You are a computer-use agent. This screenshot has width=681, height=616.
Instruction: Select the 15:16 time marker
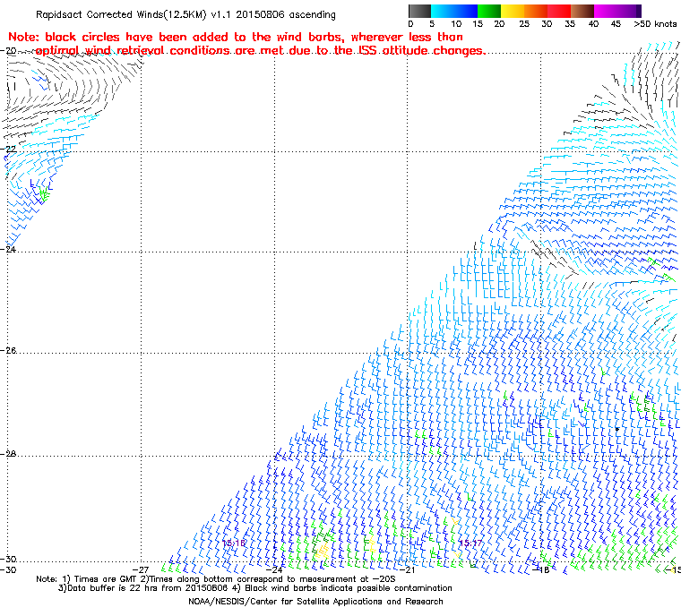click(234, 543)
